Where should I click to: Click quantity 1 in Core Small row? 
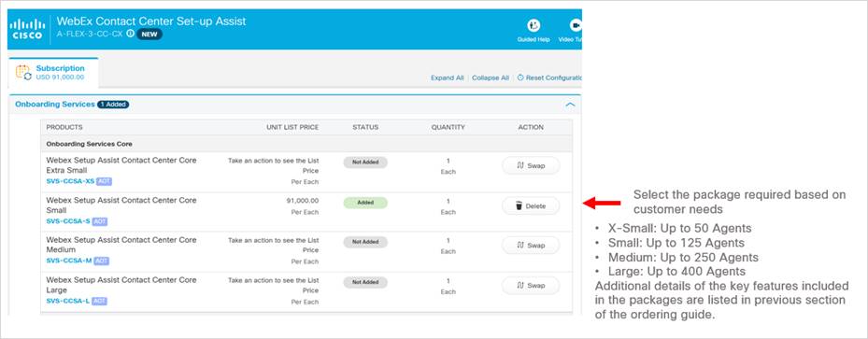[x=448, y=201]
